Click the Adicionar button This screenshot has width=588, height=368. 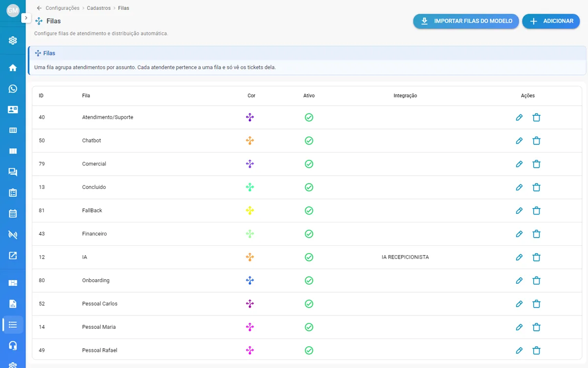(551, 21)
